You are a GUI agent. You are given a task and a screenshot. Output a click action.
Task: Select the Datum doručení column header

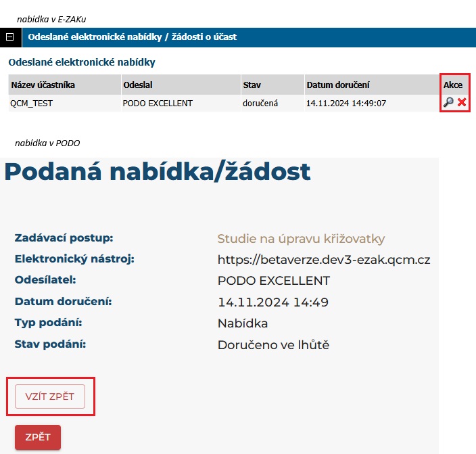(x=338, y=85)
